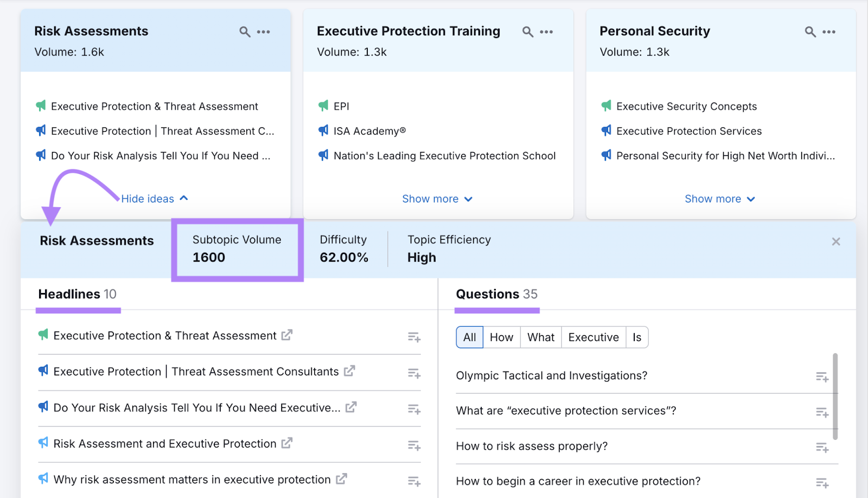Image resolution: width=868 pixels, height=498 pixels.
Task: Close the Risk Assessments detail panel
Action: pos(835,241)
